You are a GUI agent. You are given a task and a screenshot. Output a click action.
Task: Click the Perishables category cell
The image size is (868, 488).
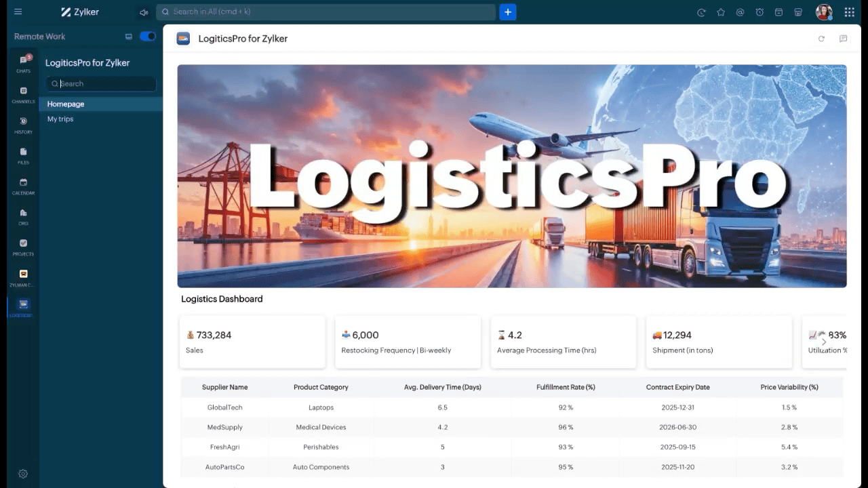pyautogui.click(x=321, y=447)
